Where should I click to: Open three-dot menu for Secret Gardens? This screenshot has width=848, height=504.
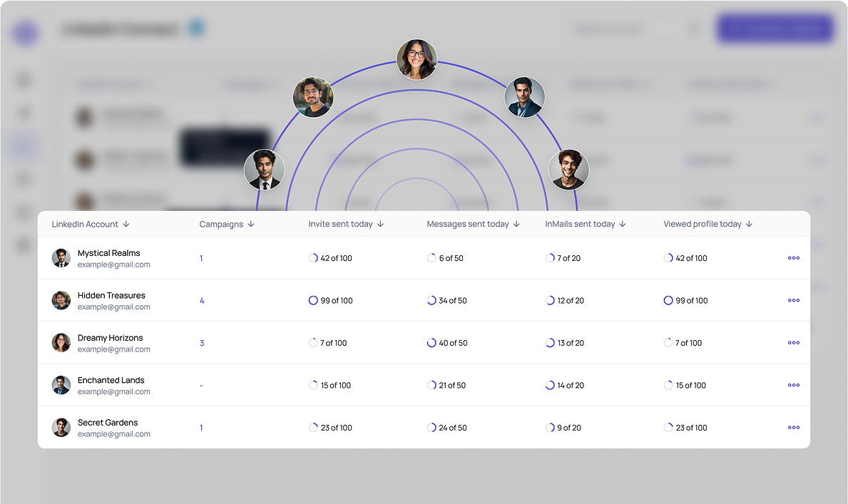(x=793, y=428)
